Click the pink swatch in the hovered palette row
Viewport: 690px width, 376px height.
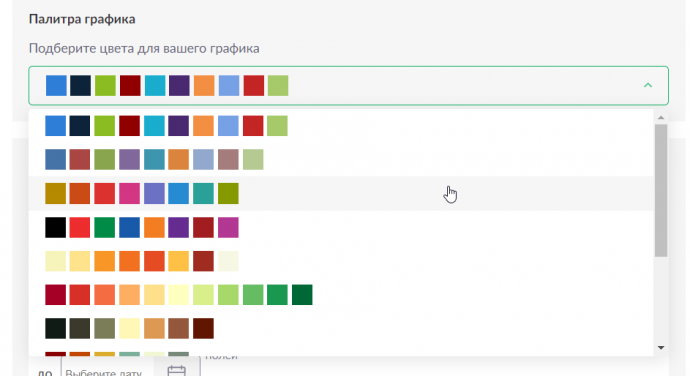point(129,193)
